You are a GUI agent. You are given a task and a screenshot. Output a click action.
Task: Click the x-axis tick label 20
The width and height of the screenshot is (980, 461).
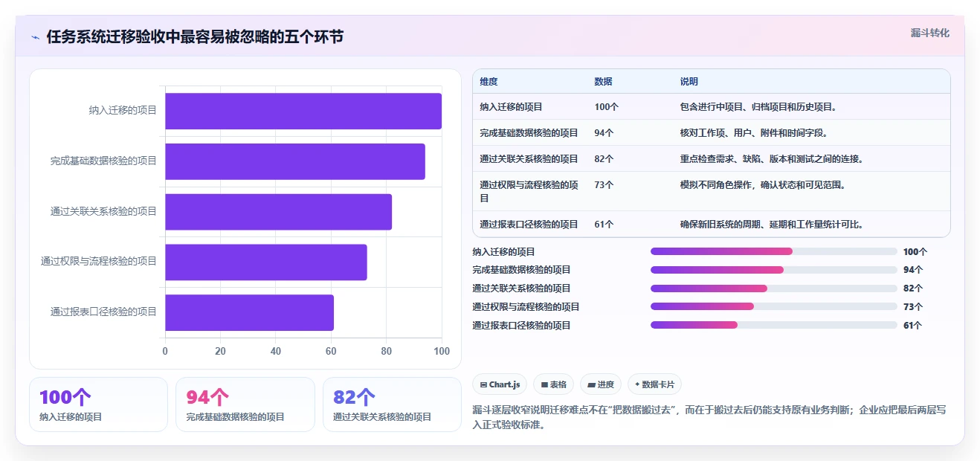coord(220,351)
